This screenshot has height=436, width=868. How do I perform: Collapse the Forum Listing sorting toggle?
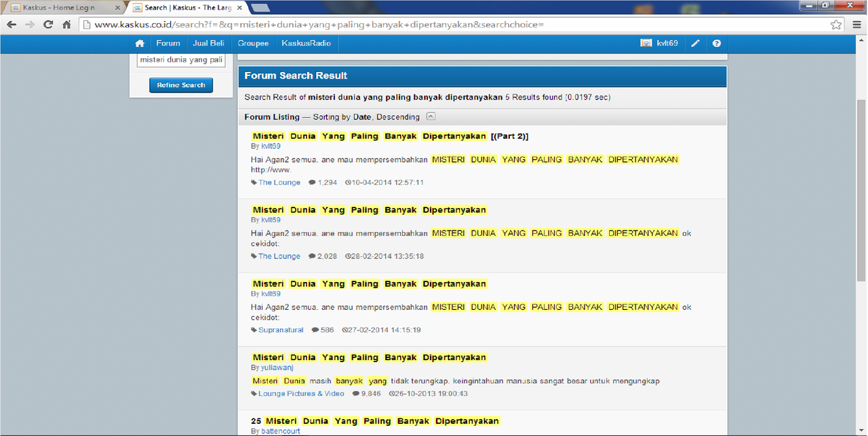431,117
